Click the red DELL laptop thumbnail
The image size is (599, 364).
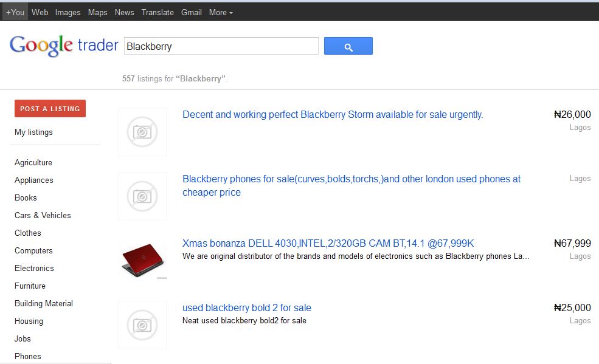tap(142, 260)
